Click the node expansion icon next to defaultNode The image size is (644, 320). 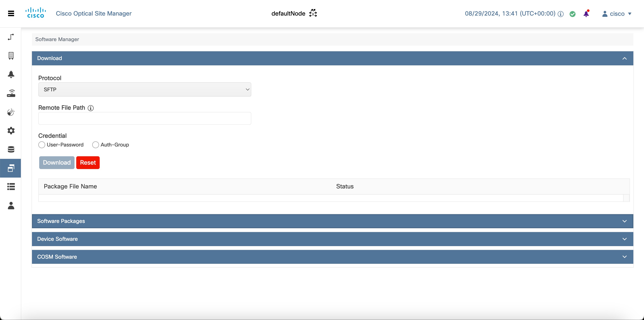click(313, 13)
